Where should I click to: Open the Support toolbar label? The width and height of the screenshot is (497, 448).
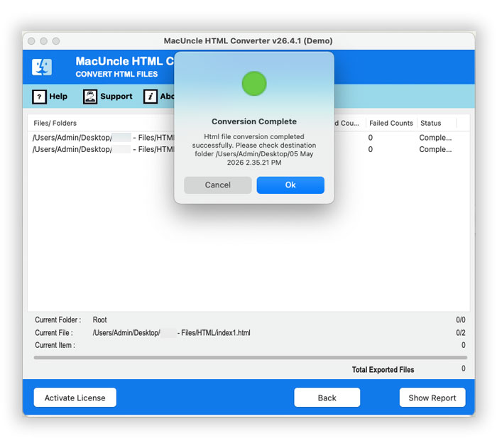(x=116, y=96)
